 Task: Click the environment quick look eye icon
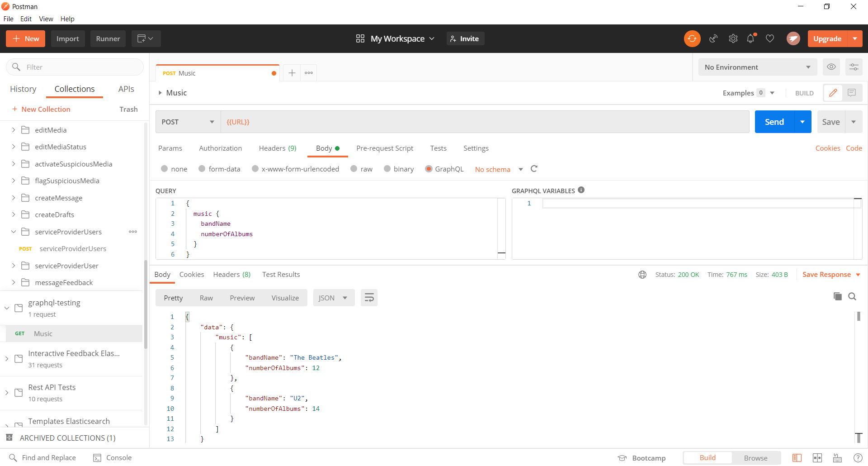click(831, 67)
